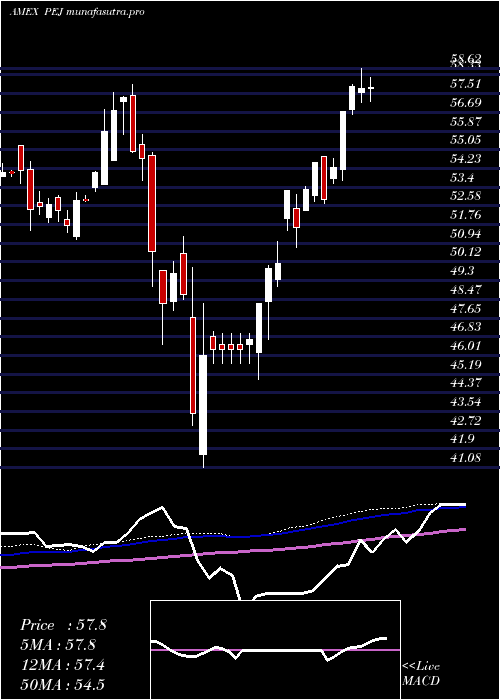Click the tall white candle at the 41.08 low

tap(203, 405)
